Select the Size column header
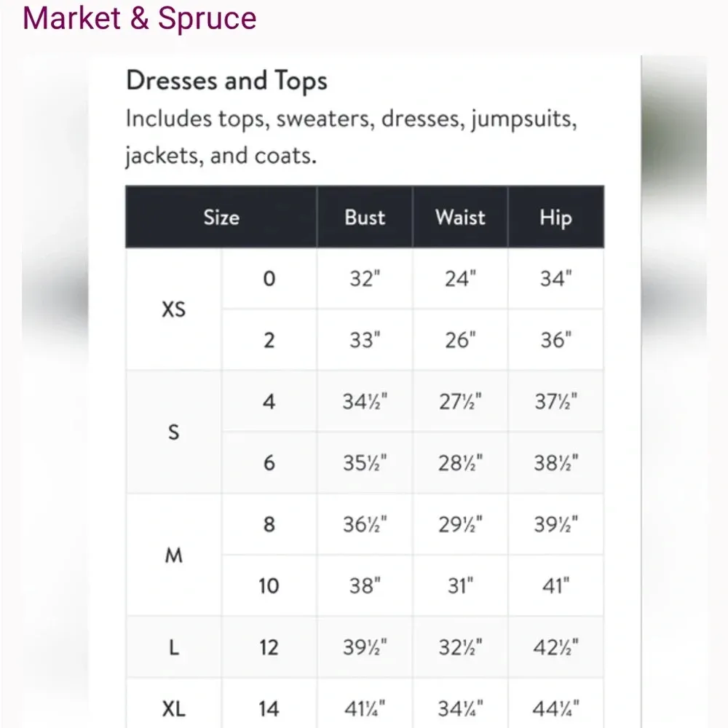This screenshot has width=728, height=728. tap(221, 217)
